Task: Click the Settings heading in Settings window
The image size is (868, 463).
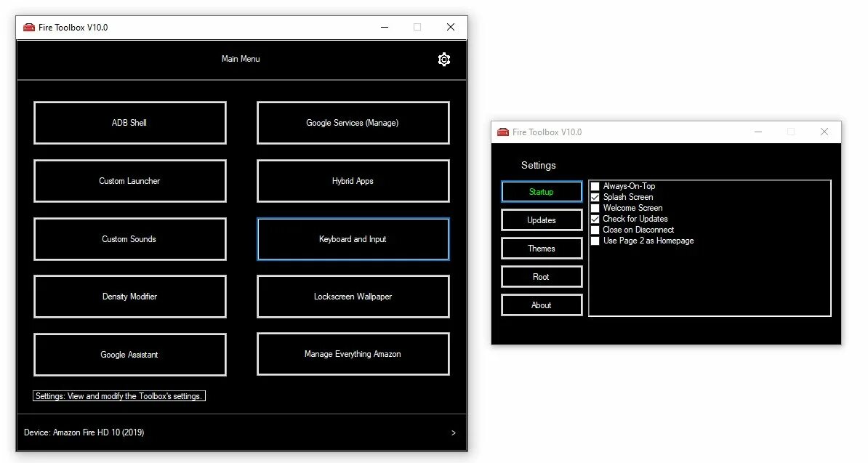Action: coord(539,166)
